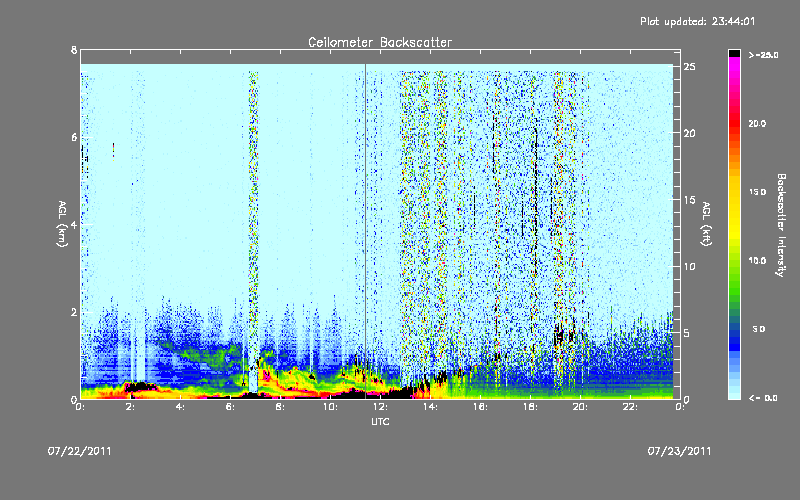The width and height of the screenshot is (800, 500).
Task: Click the 2 tick on km axis
Action: pos(74,312)
